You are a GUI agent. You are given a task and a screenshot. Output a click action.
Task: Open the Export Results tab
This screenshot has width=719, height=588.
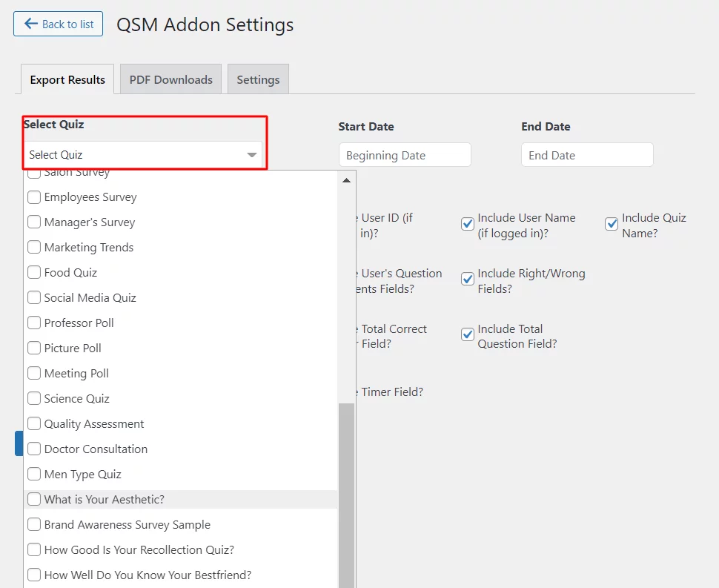[67, 79]
